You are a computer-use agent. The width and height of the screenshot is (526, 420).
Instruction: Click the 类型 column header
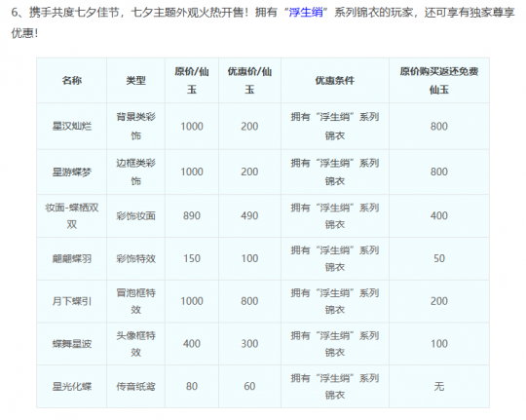[x=135, y=81]
